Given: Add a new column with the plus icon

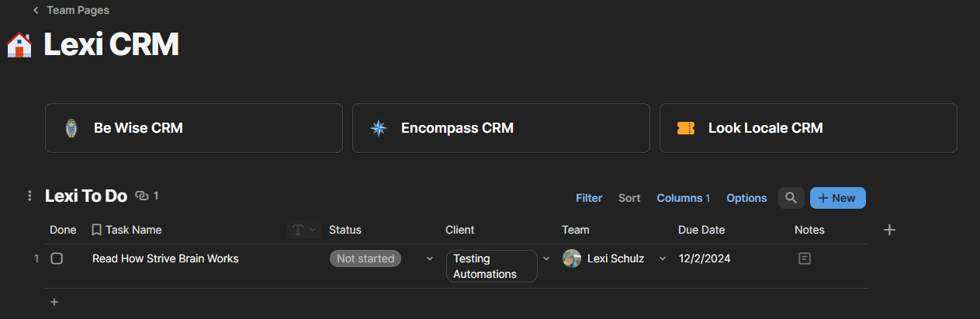Looking at the screenshot, I should [890, 230].
